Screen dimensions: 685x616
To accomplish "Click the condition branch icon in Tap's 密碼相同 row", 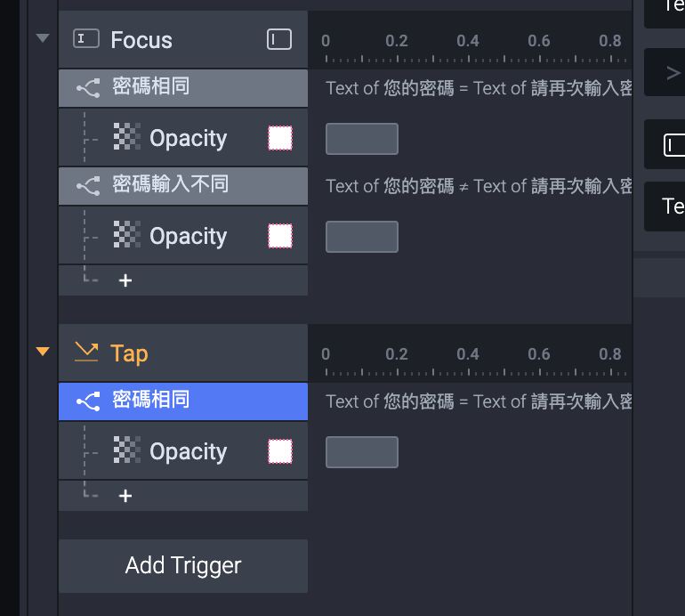I will [x=88, y=401].
